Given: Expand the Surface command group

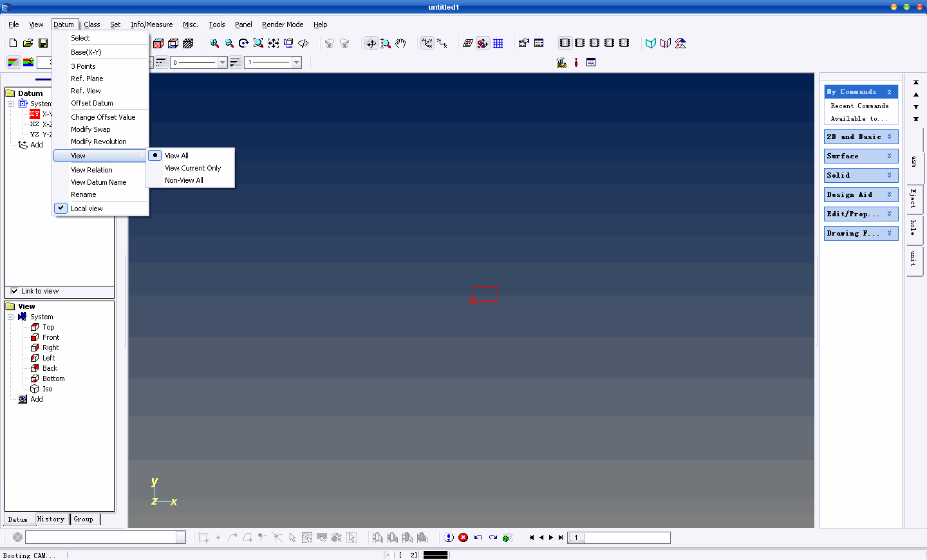Looking at the screenshot, I should pyautogui.click(x=861, y=156).
